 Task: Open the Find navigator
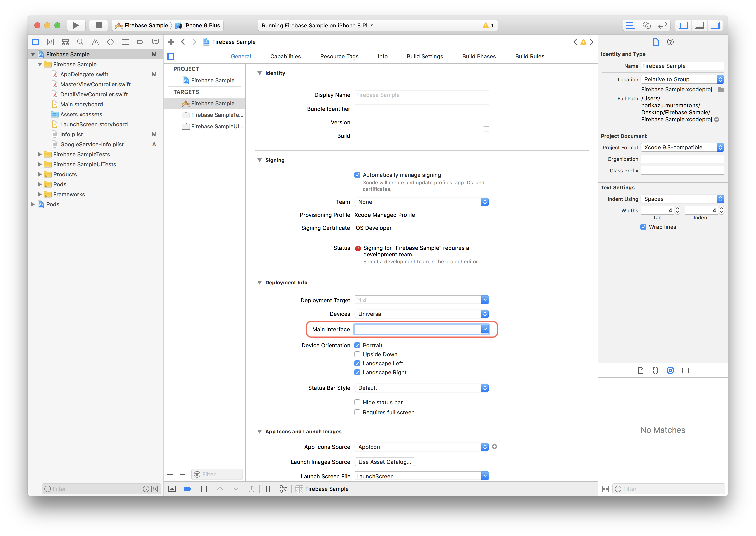80,42
